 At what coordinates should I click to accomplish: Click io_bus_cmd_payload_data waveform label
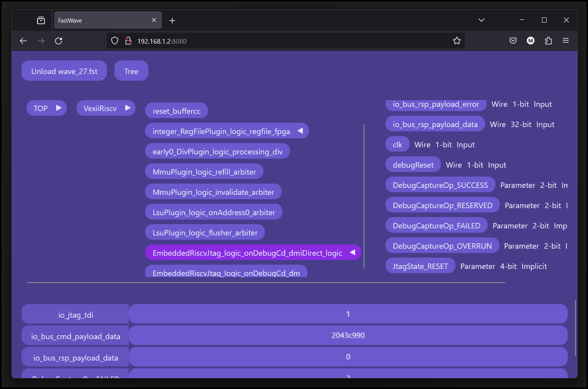click(75, 336)
